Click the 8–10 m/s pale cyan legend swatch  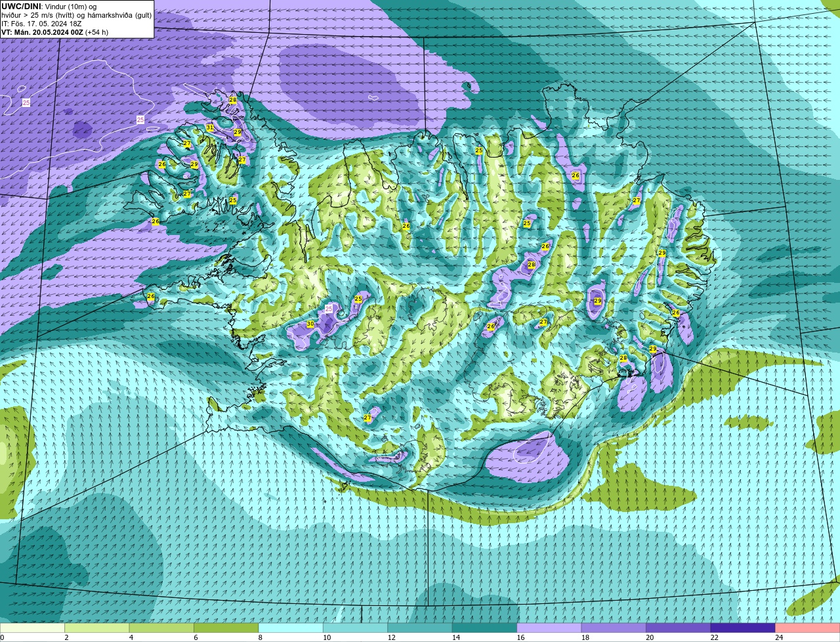(x=291, y=628)
